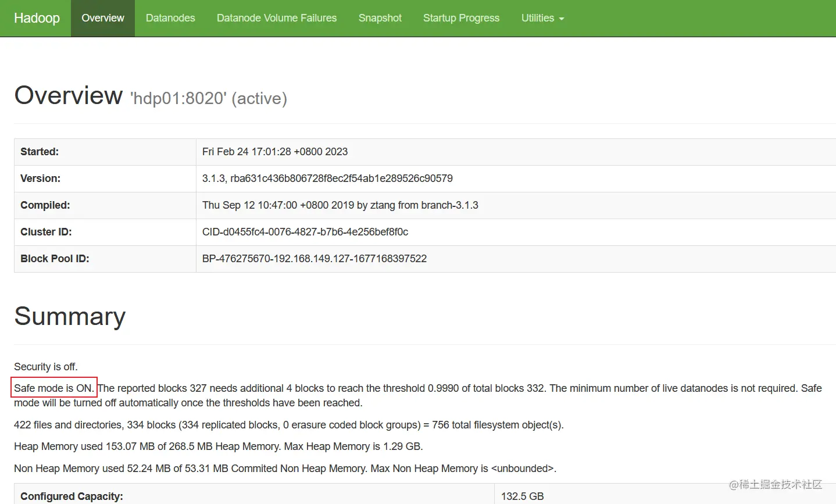Click the "Heap Memory used 153.07 MB" line
This screenshot has width=836, height=504.
(219, 446)
